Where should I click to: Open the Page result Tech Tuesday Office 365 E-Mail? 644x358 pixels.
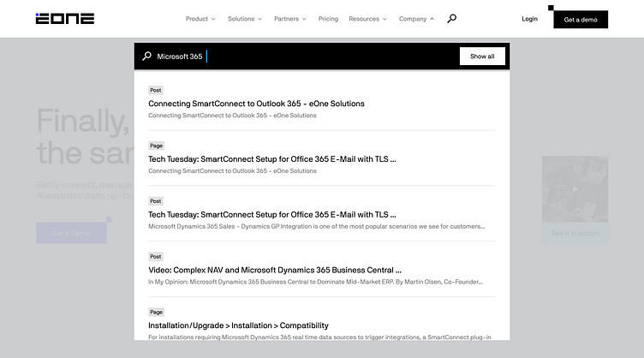pyautogui.click(x=271, y=159)
